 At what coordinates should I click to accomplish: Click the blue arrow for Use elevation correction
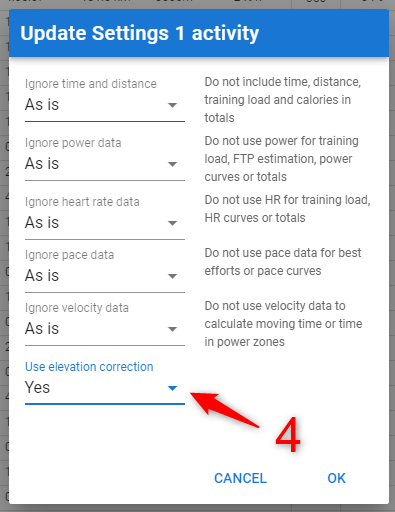[172, 388]
